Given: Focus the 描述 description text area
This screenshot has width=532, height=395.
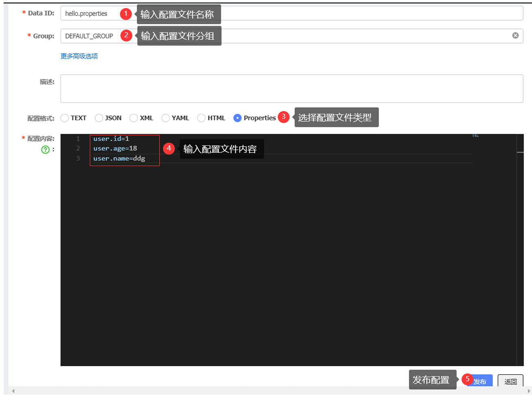Looking at the screenshot, I should coord(292,89).
